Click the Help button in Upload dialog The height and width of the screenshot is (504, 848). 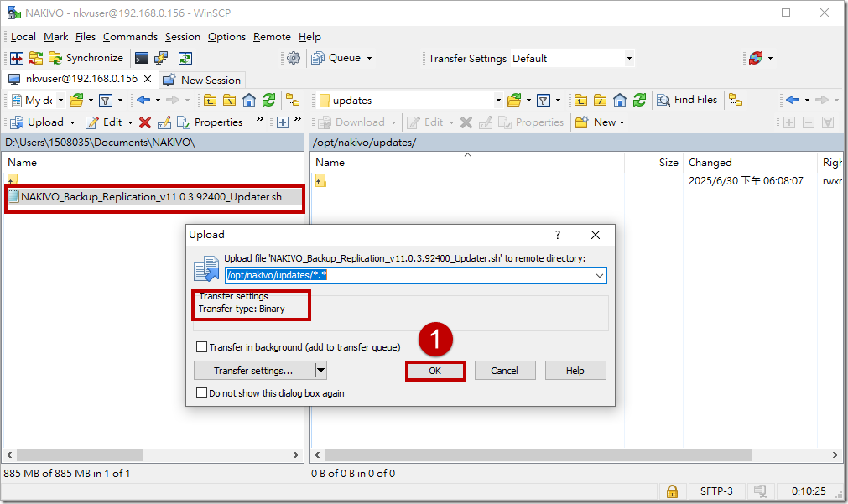click(x=575, y=371)
